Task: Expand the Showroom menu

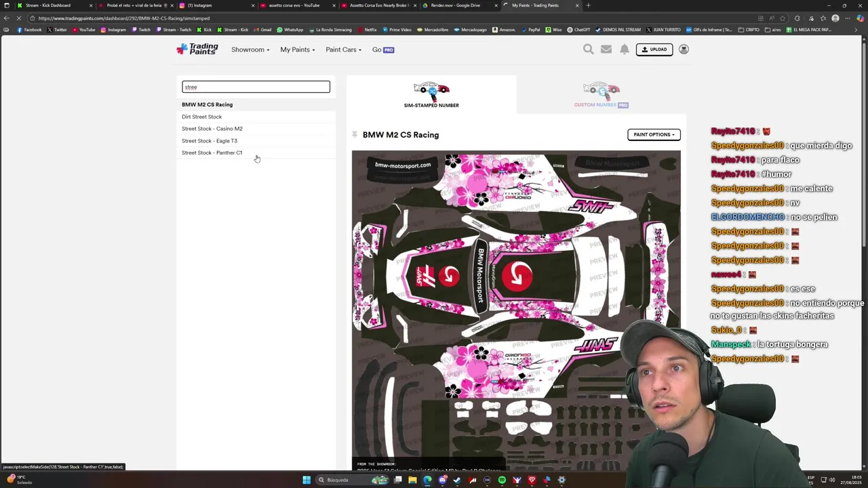Action: coord(250,49)
